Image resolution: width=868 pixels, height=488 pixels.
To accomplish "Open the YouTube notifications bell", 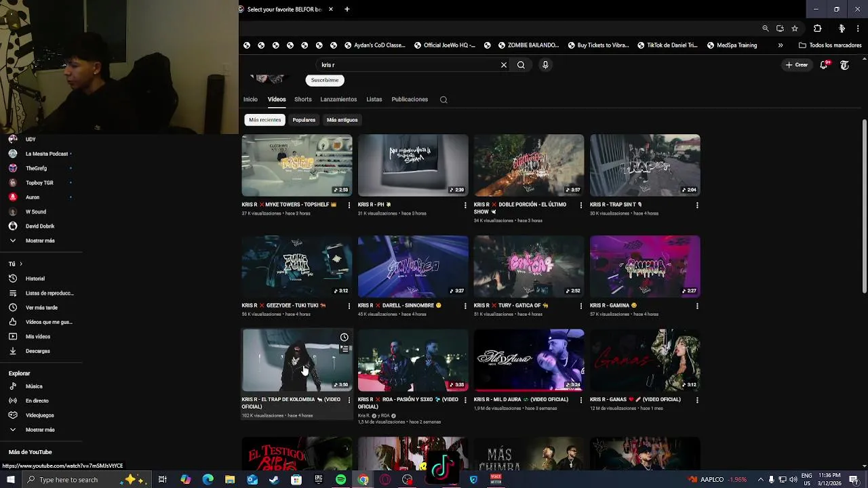I will coord(824,65).
